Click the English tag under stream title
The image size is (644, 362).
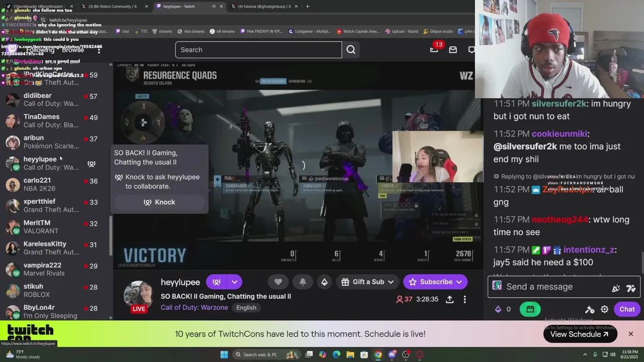pyautogui.click(x=246, y=308)
